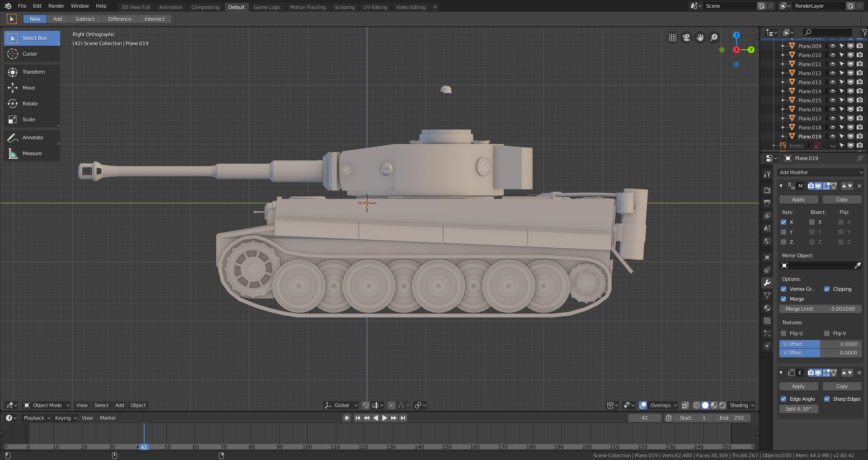
Task: Open the Playback dropdown in timeline
Action: [37, 418]
